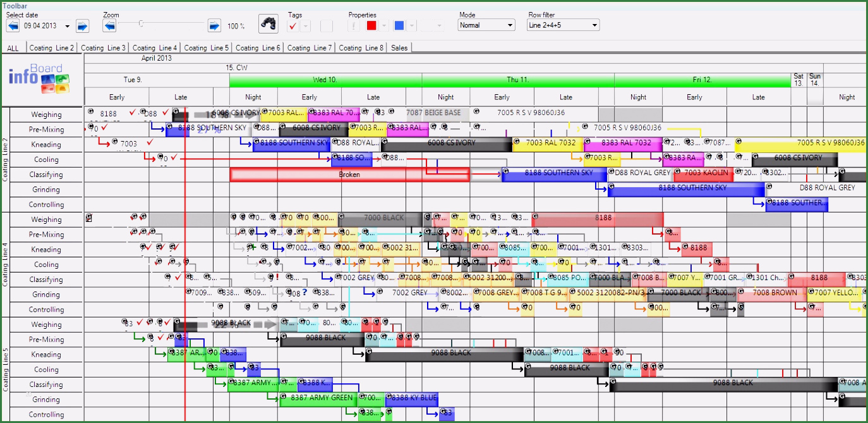Click the zoom-in arrow before the 100% label
The image size is (868, 423).
click(x=215, y=25)
